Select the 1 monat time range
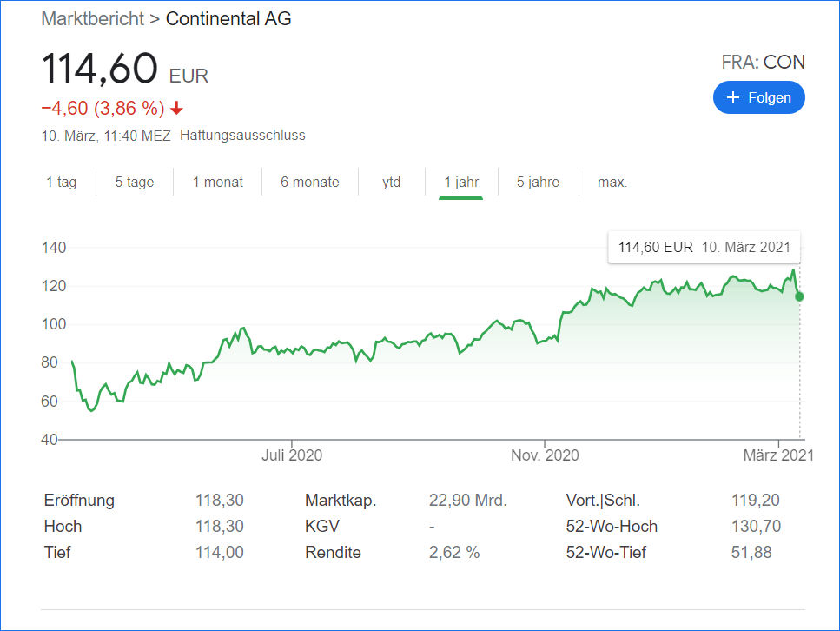 tap(217, 183)
